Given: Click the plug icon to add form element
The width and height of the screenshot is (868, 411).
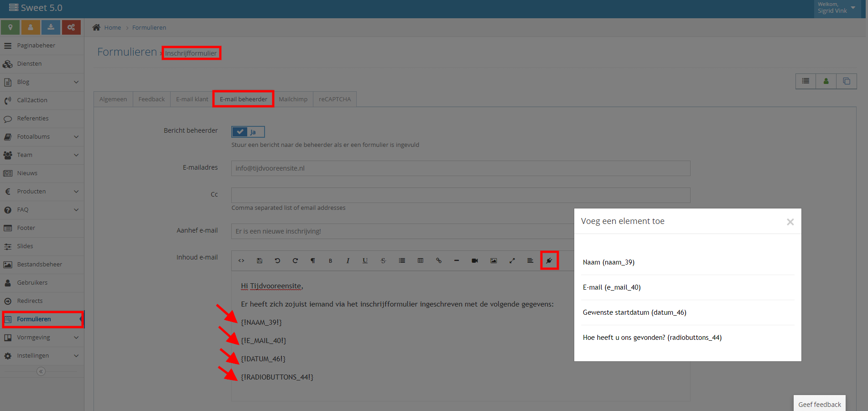Looking at the screenshot, I should pyautogui.click(x=549, y=260).
